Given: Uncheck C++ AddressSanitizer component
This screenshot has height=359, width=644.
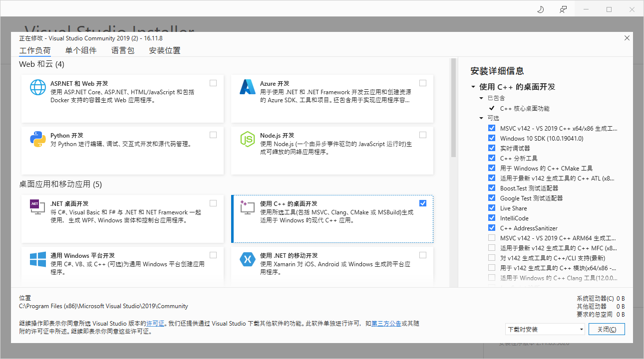Looking at the screenshot, I should [492, 228].
